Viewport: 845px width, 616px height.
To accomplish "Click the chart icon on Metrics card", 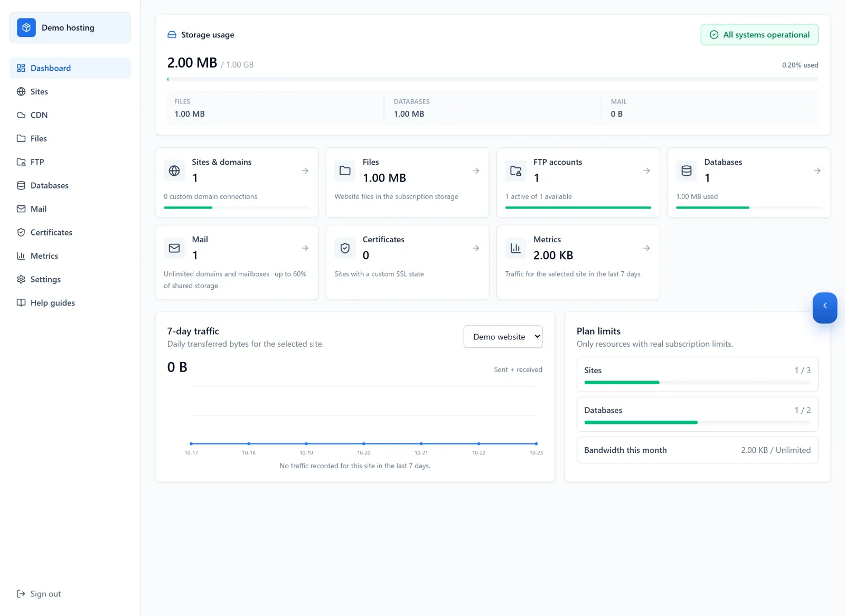I will 516,248.
